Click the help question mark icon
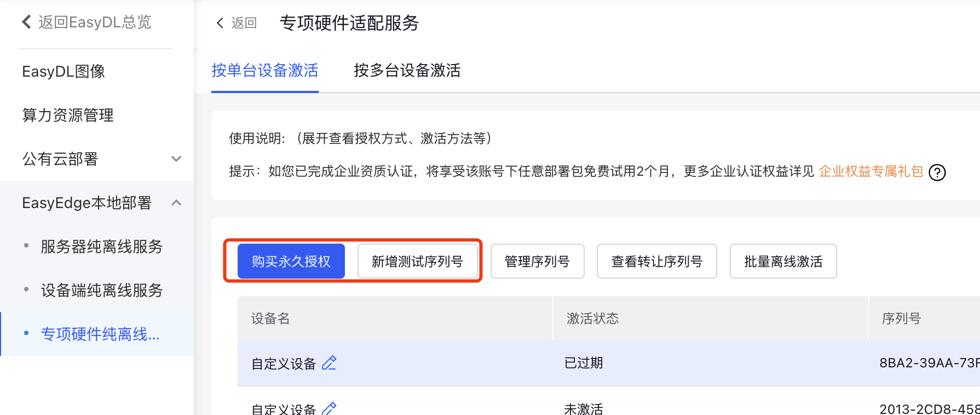980x415 pixels. [x=937, y=172]
